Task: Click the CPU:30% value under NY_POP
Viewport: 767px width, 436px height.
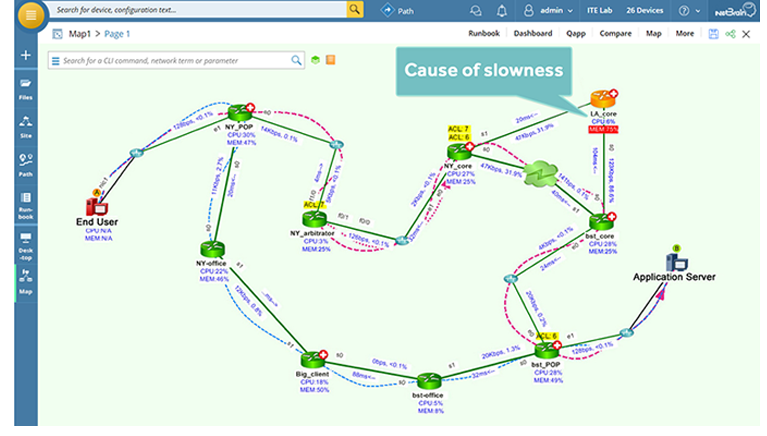Action: pyautogui.click(x=241, y=135)
